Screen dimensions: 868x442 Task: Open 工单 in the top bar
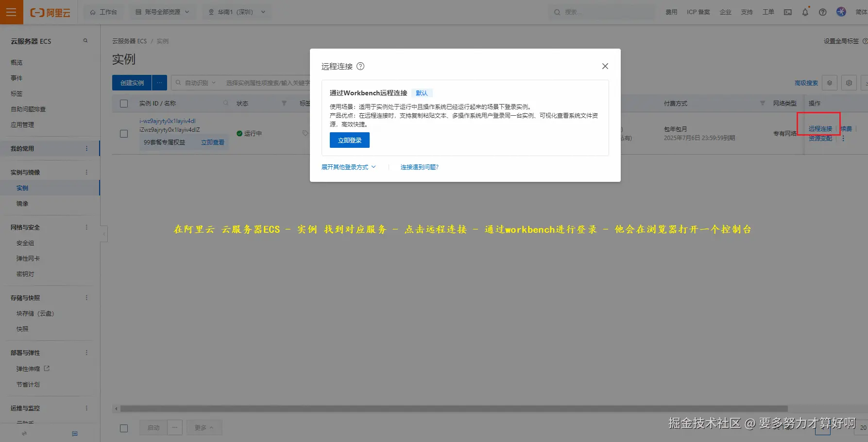[768, 12]
